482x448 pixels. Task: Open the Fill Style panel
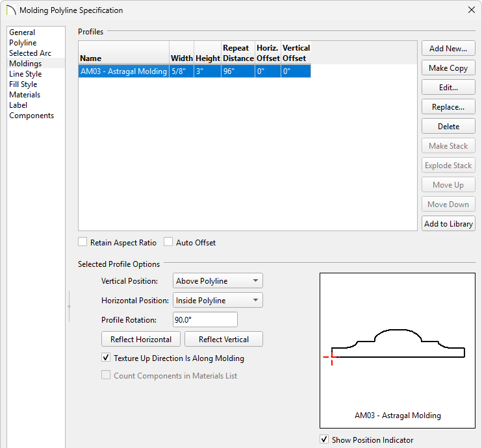coord(23,84)
